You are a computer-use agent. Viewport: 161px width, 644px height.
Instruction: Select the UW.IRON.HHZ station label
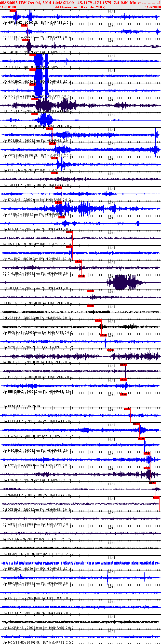click(38, 333)
